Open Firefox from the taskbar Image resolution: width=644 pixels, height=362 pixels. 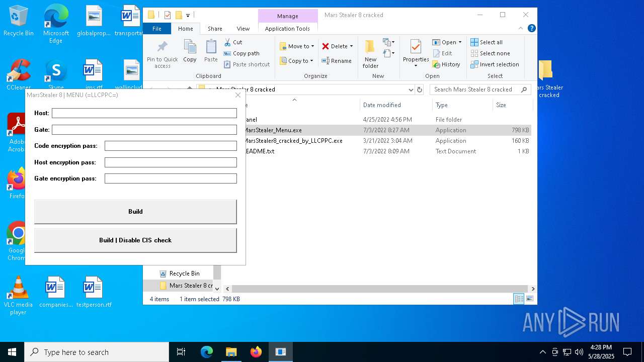(256, 352)
